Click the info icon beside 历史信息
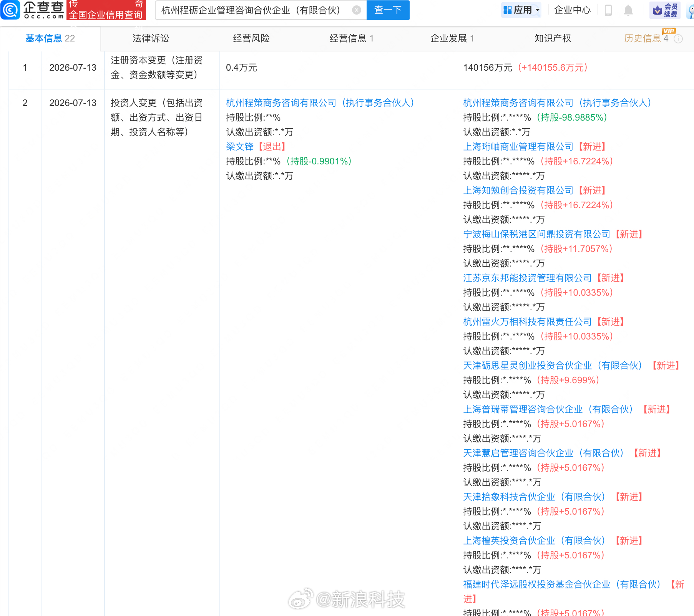Screen dimensions: 694x616 679,39
